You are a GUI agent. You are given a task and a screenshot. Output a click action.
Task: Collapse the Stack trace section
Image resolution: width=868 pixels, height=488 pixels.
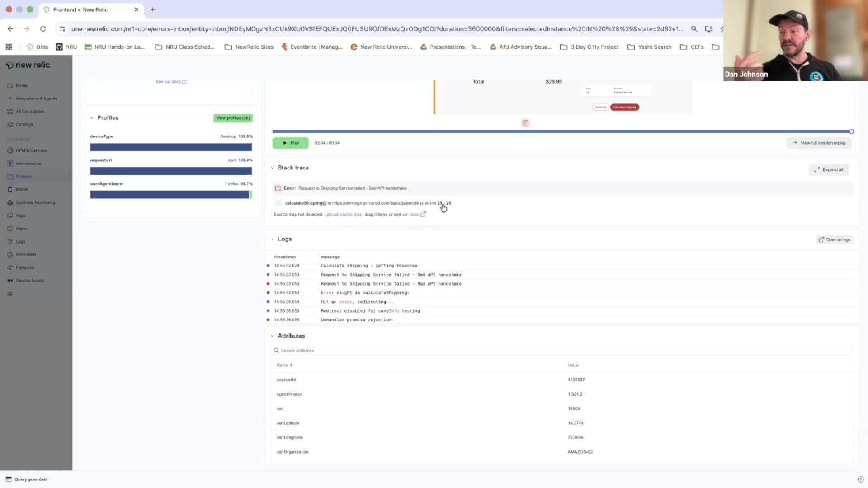pyautogui.click(x=272, y=168)
